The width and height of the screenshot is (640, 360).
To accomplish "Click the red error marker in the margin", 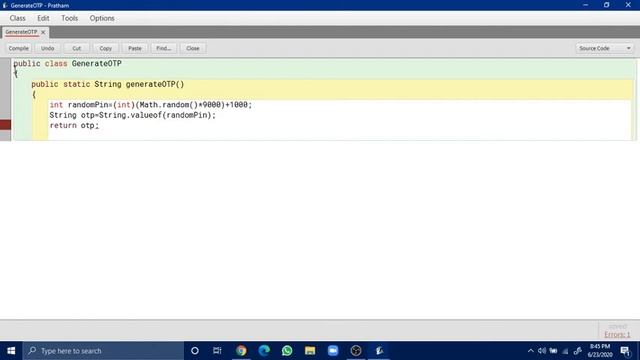I will tap(5, 125).
